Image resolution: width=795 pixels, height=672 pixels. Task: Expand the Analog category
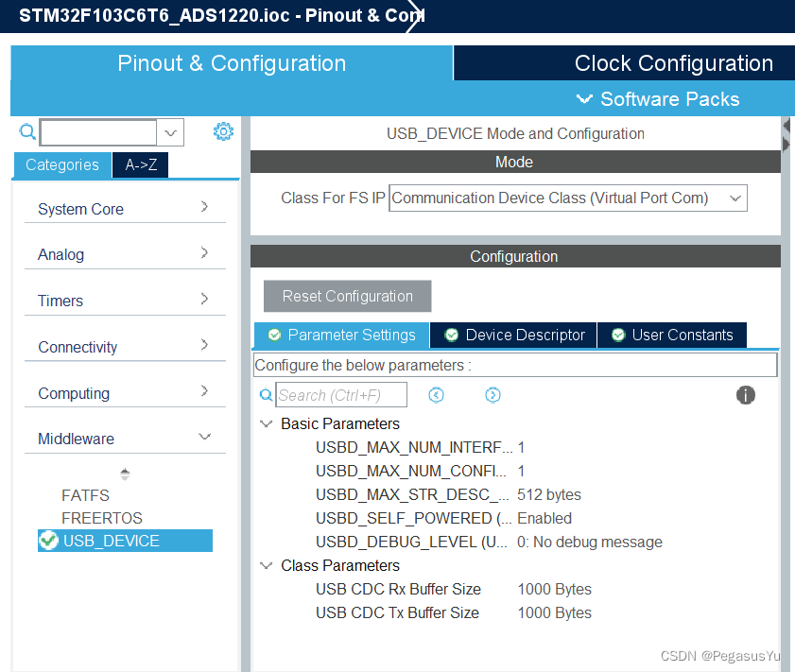[x=125, y=254]
